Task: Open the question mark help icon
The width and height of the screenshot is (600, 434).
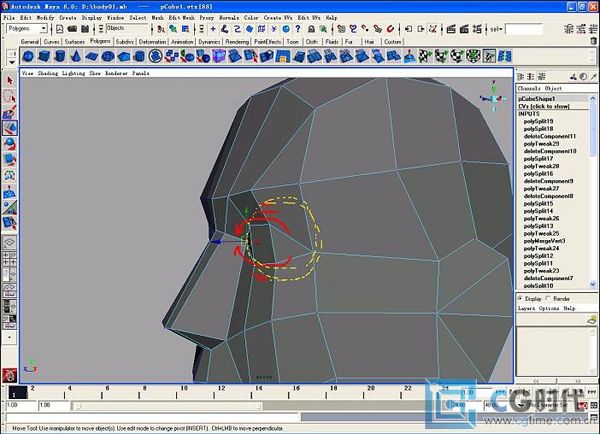Action: pos(298,29)
